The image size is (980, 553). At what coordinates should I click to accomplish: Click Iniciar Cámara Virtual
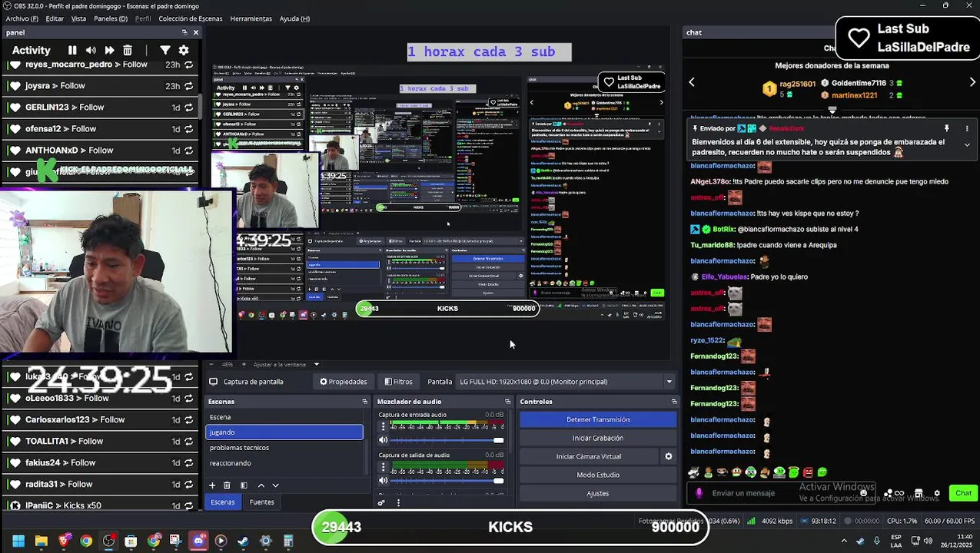[589, 457]
